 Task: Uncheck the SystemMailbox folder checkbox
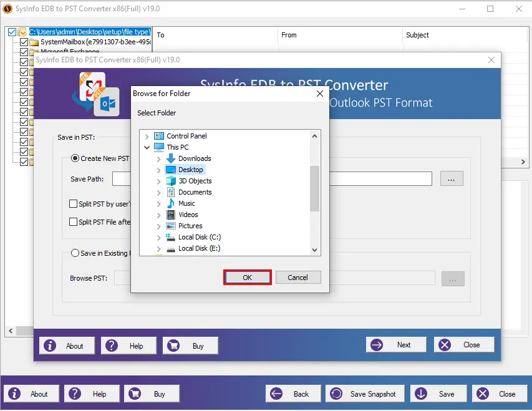pos(24,42)
